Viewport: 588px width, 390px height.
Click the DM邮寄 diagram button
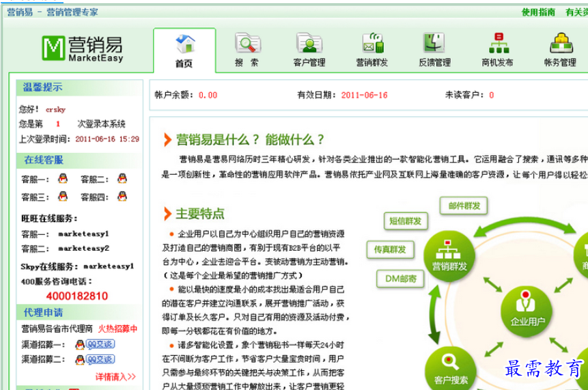[x=400, y=279]
